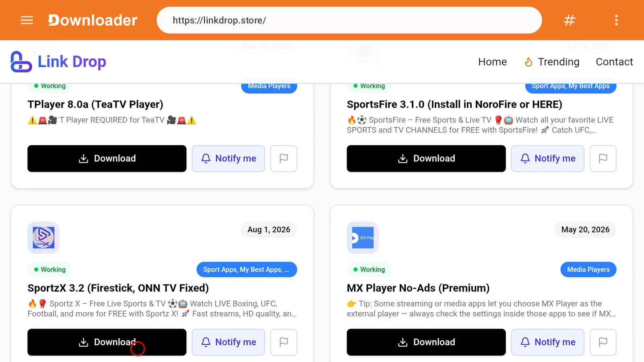
Task: Click Notify me for TPlayer 8.0a
Action: [x=228, y=158]
